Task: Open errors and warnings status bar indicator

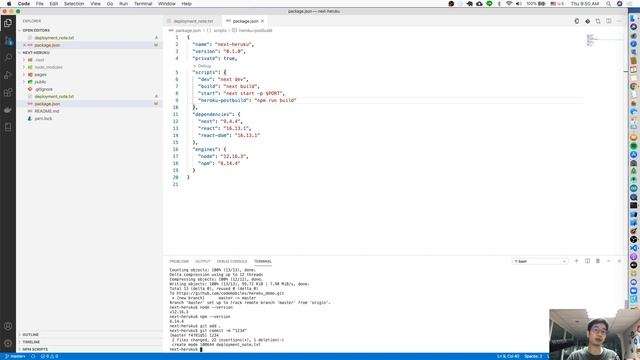Action: (49, 356)
